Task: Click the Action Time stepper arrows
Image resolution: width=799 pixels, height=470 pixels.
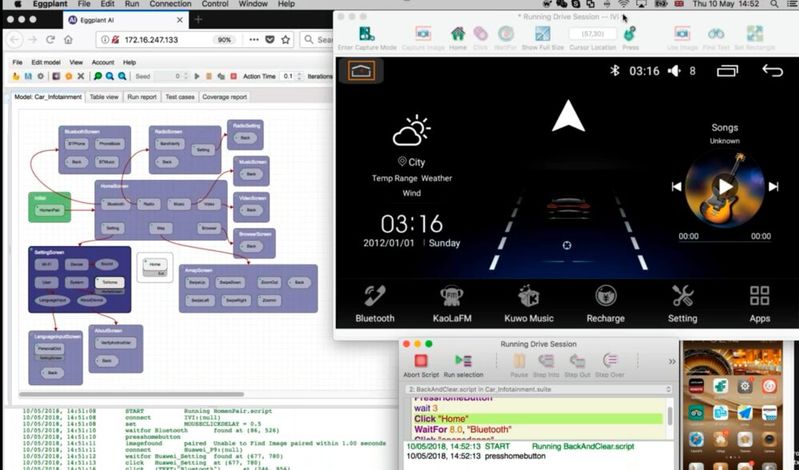Action: [x=300, y=76]
